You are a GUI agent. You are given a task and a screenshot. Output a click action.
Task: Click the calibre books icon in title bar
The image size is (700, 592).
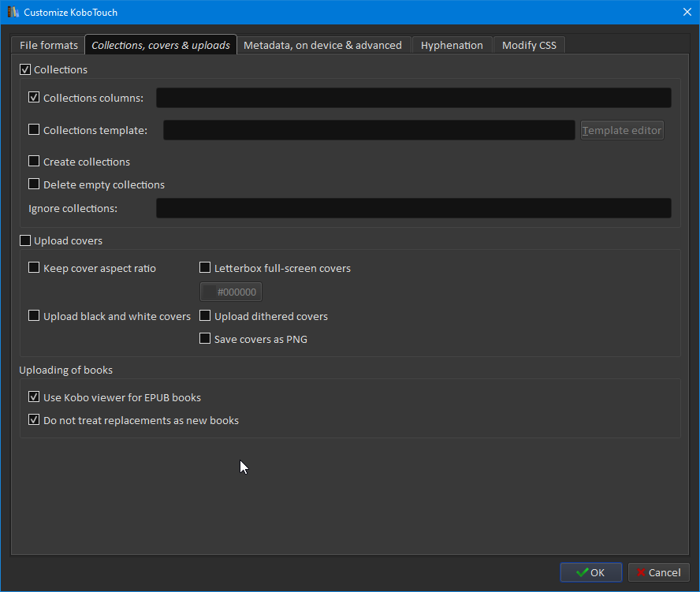(x=13, y=12)
